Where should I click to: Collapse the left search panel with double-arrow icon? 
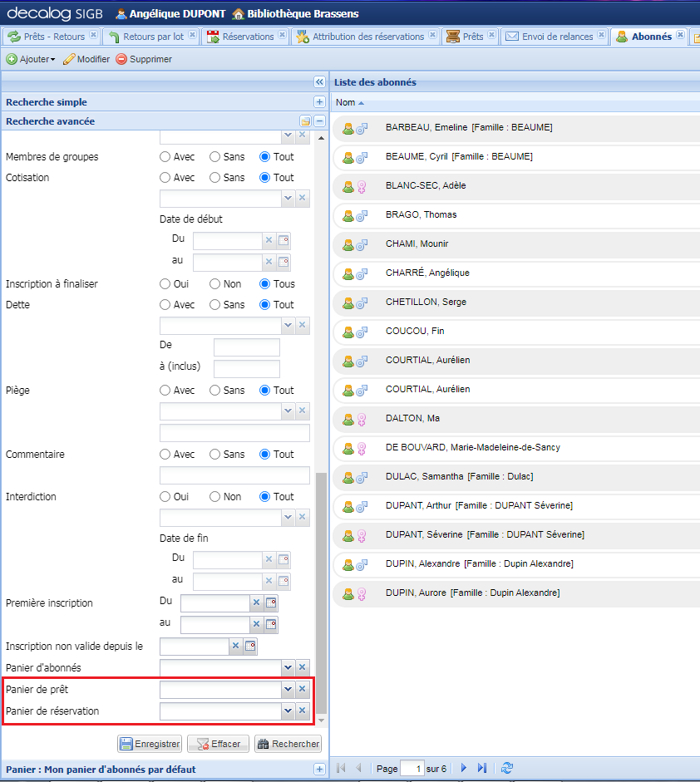[x=319, y=81]
